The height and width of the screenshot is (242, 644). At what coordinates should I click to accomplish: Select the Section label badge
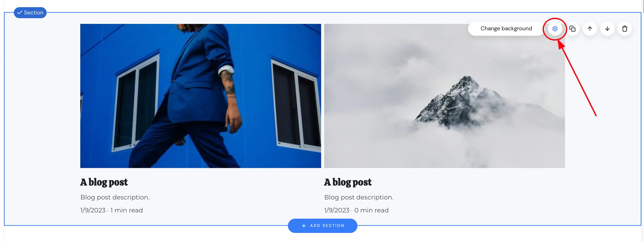[x=30, y=13]
